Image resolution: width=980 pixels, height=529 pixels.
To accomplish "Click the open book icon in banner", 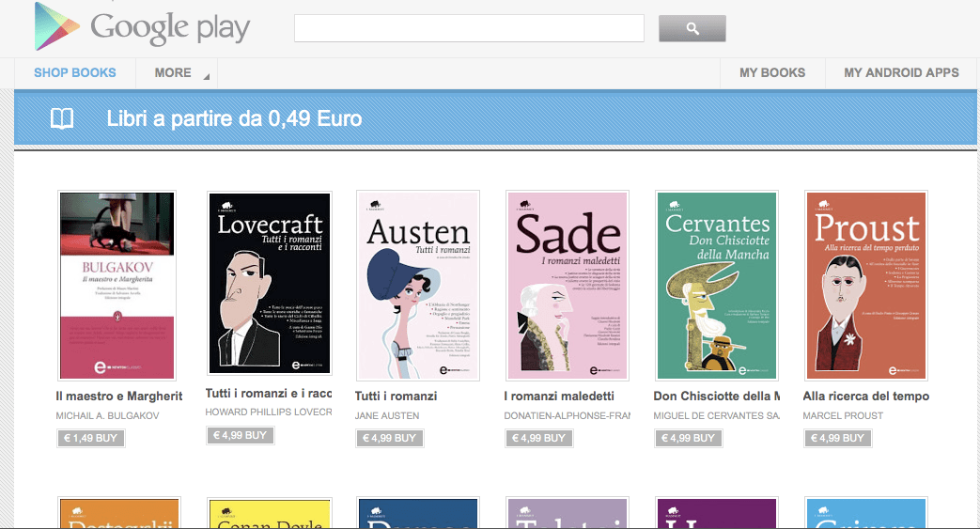I will [62, 119].
